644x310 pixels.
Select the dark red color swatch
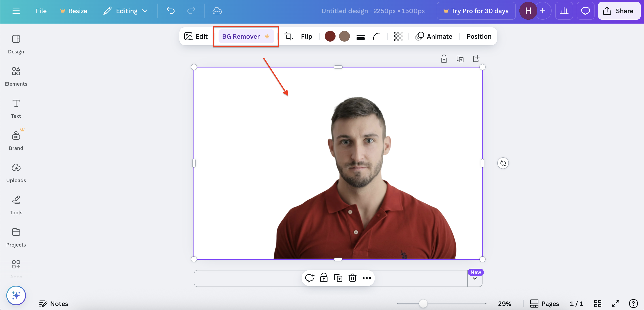(330, 36)
